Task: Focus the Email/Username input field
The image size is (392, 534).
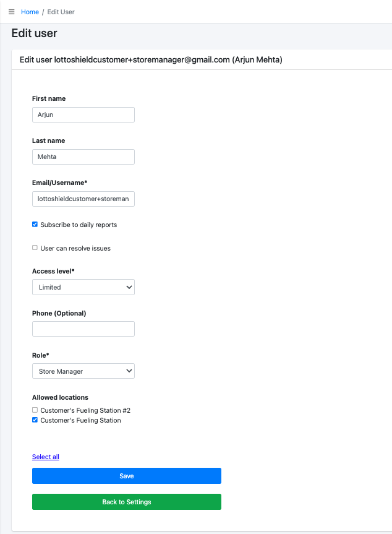Action: [83, 199]
